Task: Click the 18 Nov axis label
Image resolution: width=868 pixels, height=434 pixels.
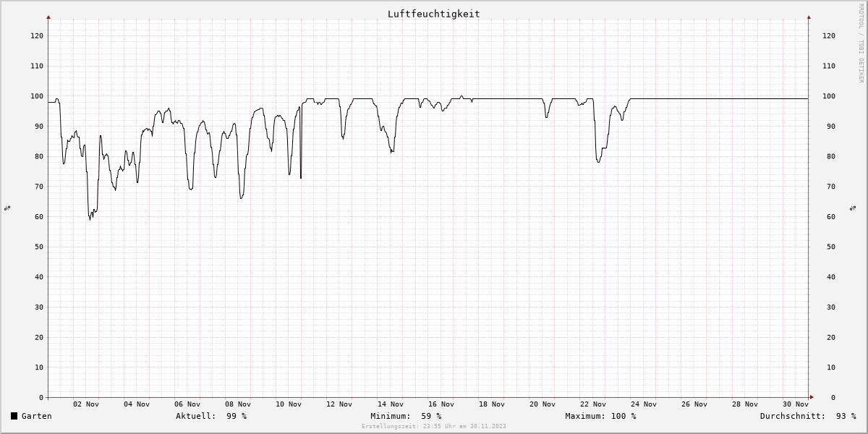Action: [492, 404]
